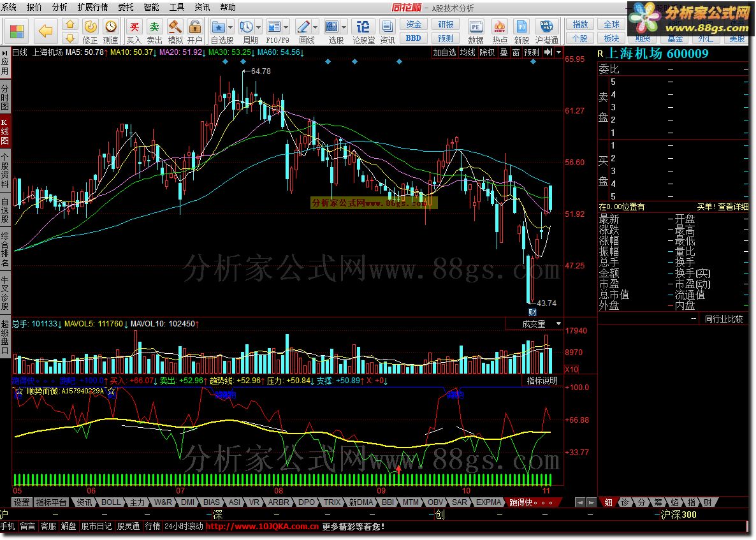The image size is (756, 540).
Task: Click the down arrow page icon
Action: [70, 38]
